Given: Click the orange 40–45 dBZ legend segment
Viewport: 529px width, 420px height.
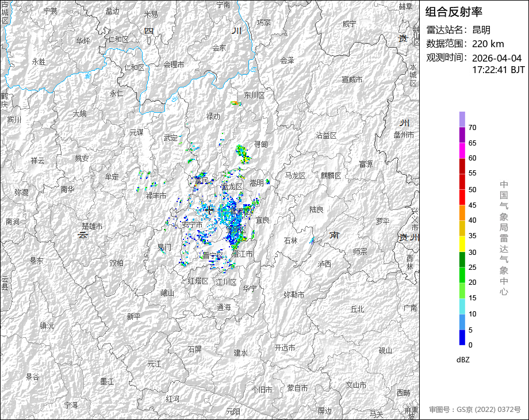Looking at the screenshot, I should click(462, 213).
